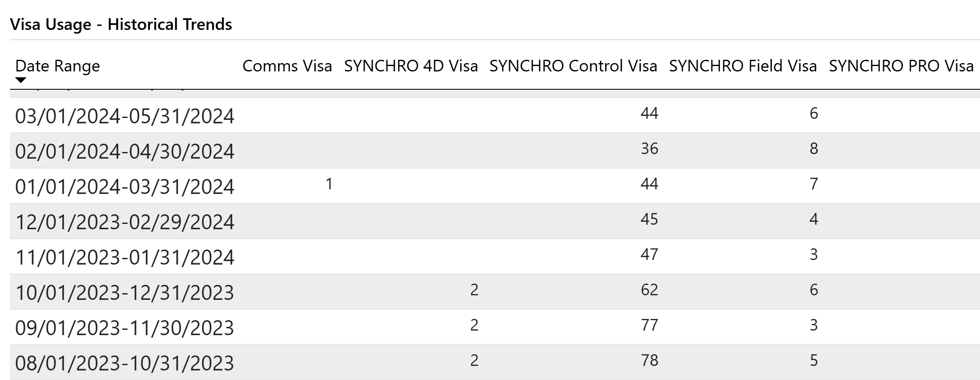
Task: Select the SYNCHRO PRO Visa column header
Action: pyautogui.click(x=901, y=66)
